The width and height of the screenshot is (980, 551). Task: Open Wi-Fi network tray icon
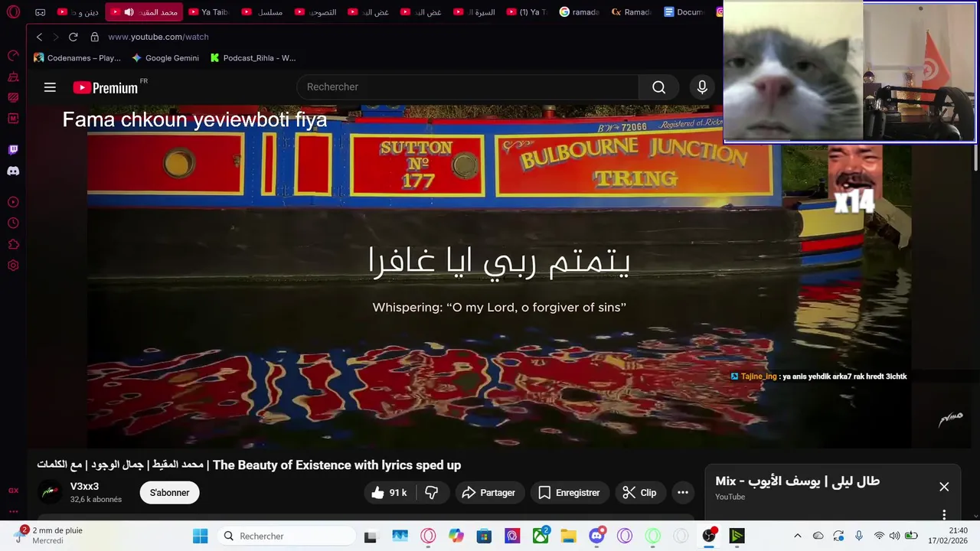(x=879, y=536)
